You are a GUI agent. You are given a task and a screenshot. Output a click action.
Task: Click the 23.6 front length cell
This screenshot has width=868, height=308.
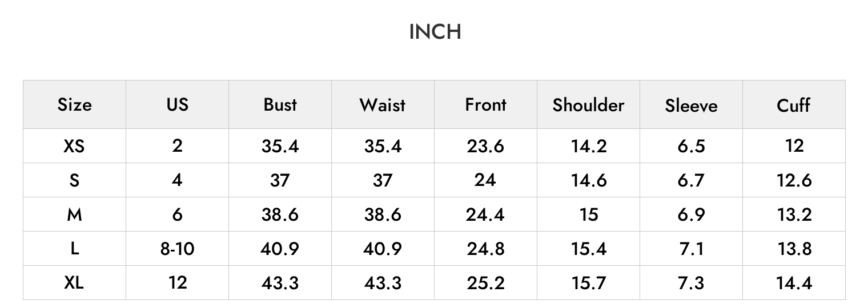tap(485, 146)
